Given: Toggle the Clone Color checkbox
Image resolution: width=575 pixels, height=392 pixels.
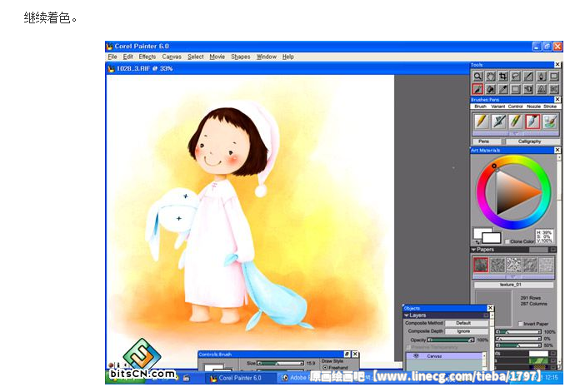Looking at the screenshot, I should click(x=507, y=241).
